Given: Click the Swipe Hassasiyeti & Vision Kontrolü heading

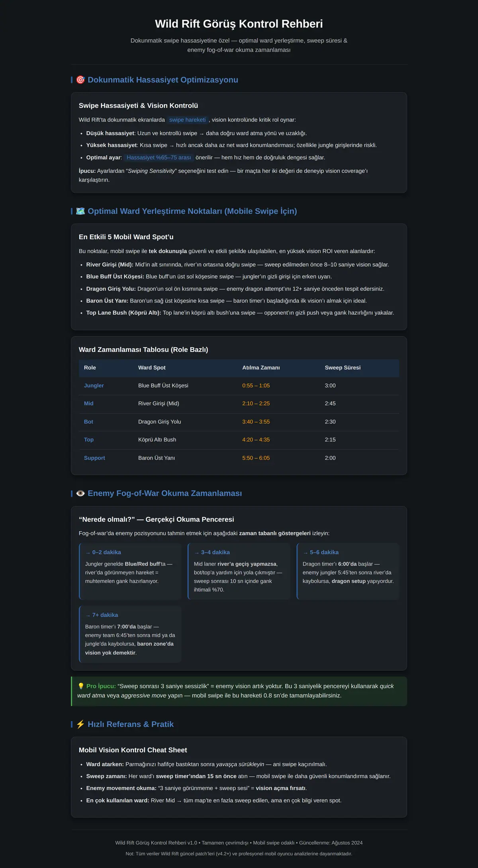Looking at the screenshot, I should tap(138, 105).
